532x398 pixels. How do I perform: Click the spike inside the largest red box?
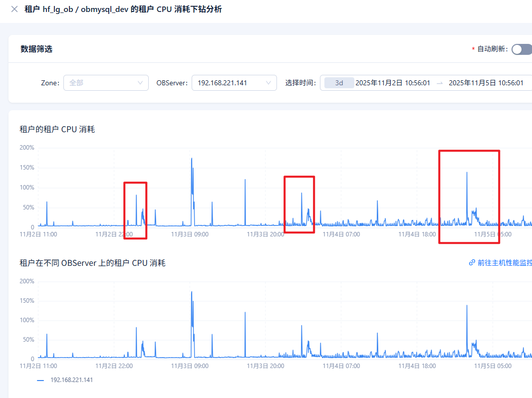(467, 173)
